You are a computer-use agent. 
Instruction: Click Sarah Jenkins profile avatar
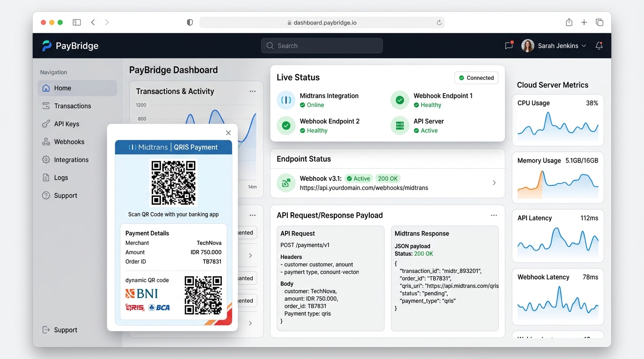click(x=528, y=46)
